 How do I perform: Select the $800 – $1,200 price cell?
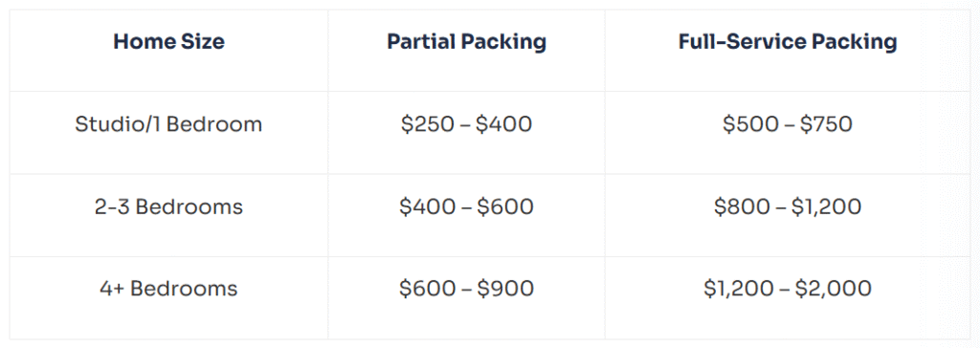[x=788, y=207]
